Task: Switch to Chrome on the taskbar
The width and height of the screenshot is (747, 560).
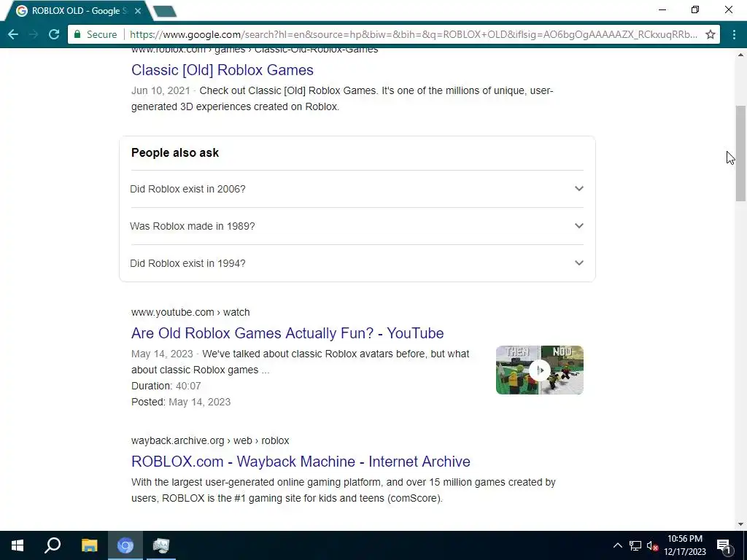Action: pos(125,545)
